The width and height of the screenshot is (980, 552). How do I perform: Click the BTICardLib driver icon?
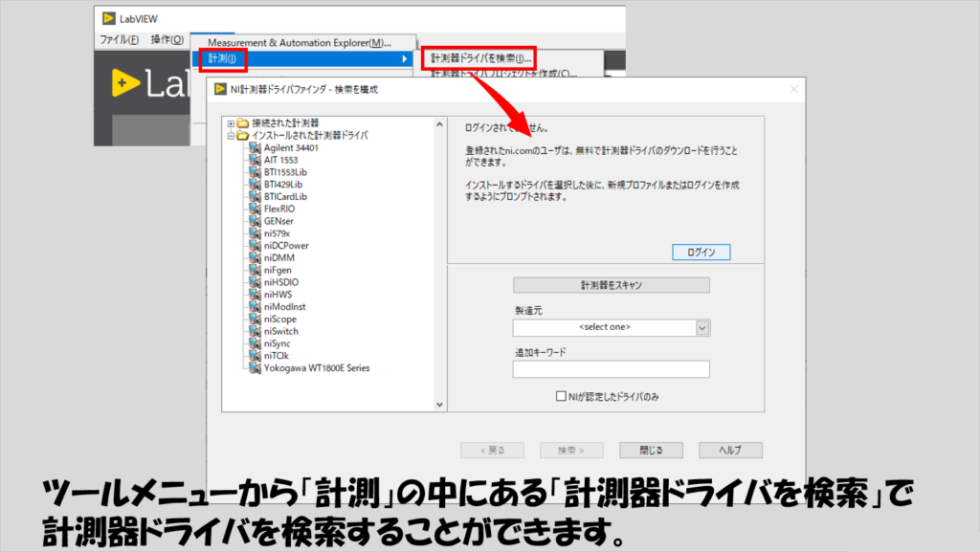tap(255, 197)
